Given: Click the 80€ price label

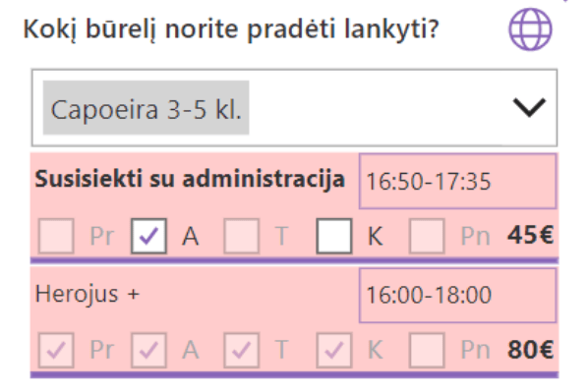Looking at the screenshot, I should click(x=530, y=350).
